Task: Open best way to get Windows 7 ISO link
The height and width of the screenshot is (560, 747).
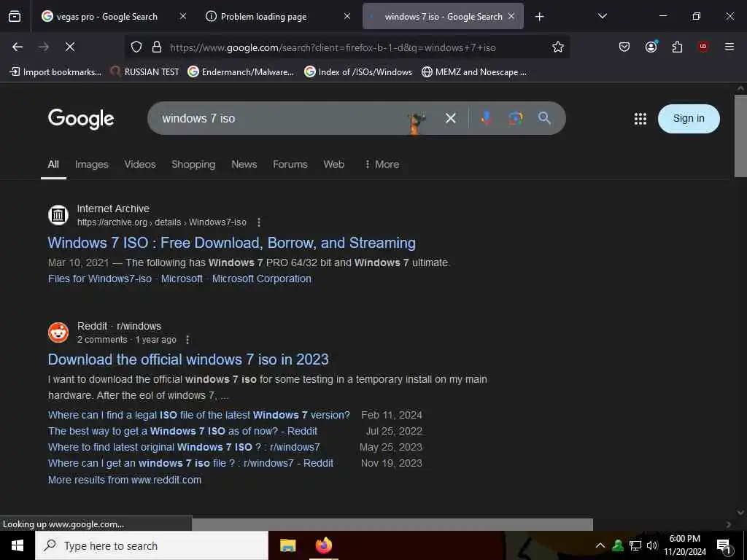Action: 182,432
